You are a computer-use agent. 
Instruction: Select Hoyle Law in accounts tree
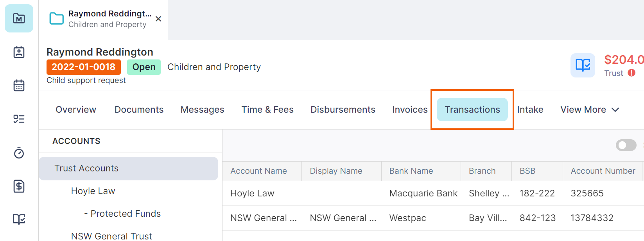93,191
